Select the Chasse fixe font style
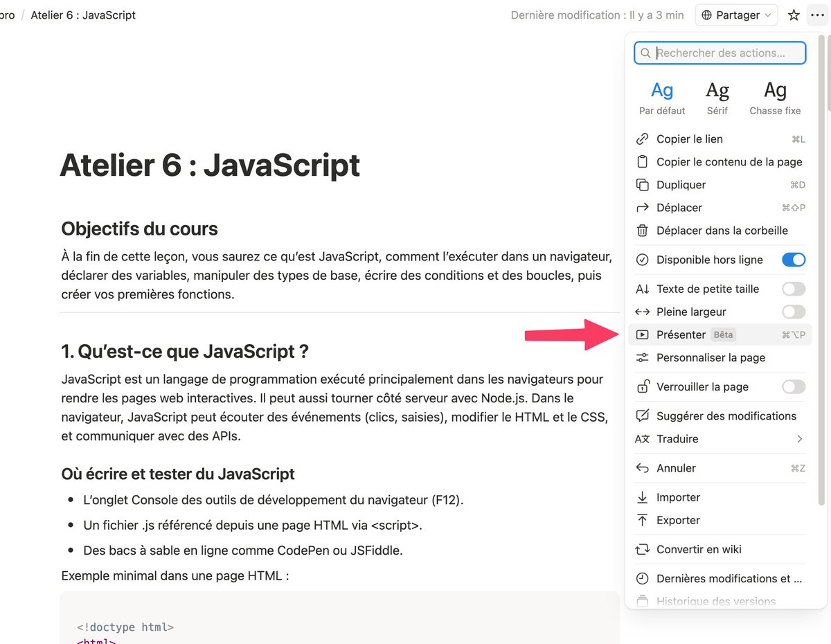 (x=775, y=98)
